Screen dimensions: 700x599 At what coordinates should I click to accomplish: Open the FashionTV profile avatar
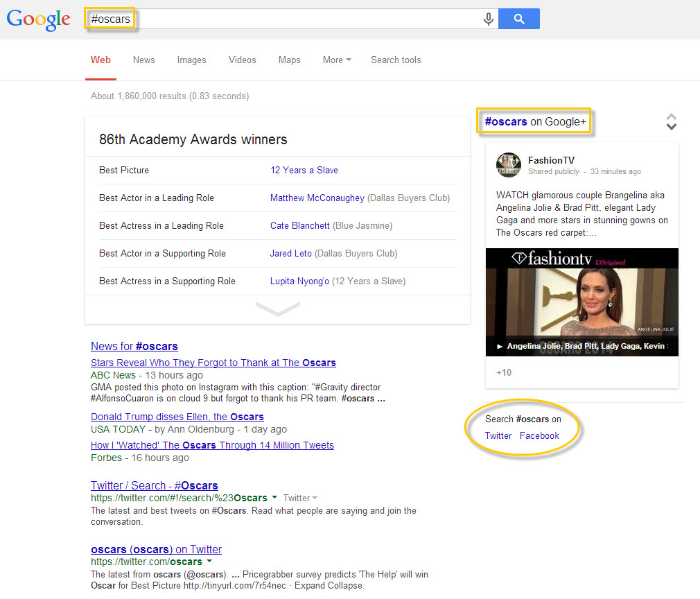coord(508,165)
